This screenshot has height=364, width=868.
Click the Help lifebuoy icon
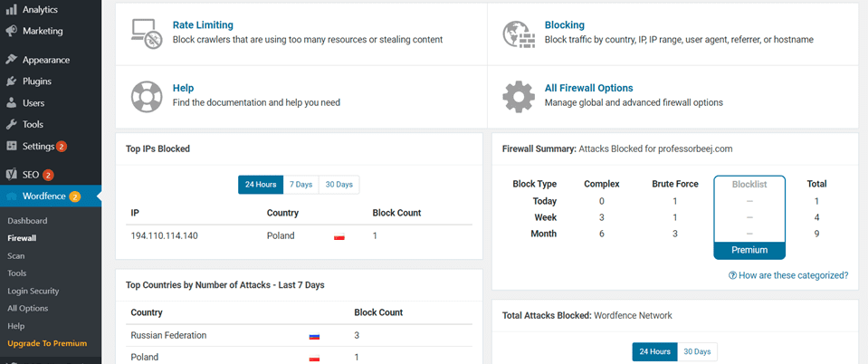pos(146,95)
